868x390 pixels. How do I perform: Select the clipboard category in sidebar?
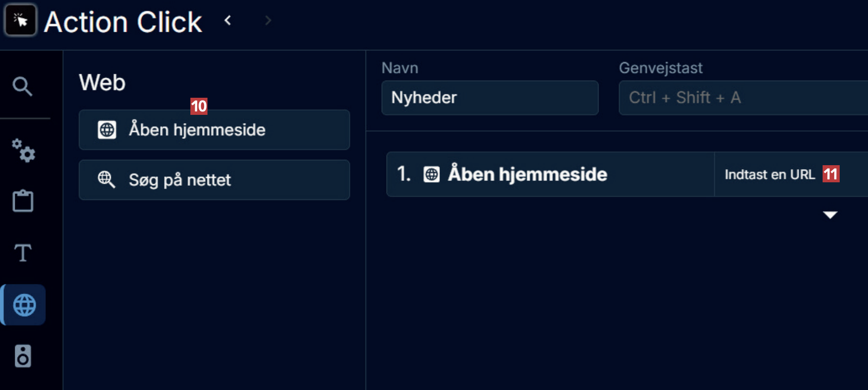(x=23, y=201)
